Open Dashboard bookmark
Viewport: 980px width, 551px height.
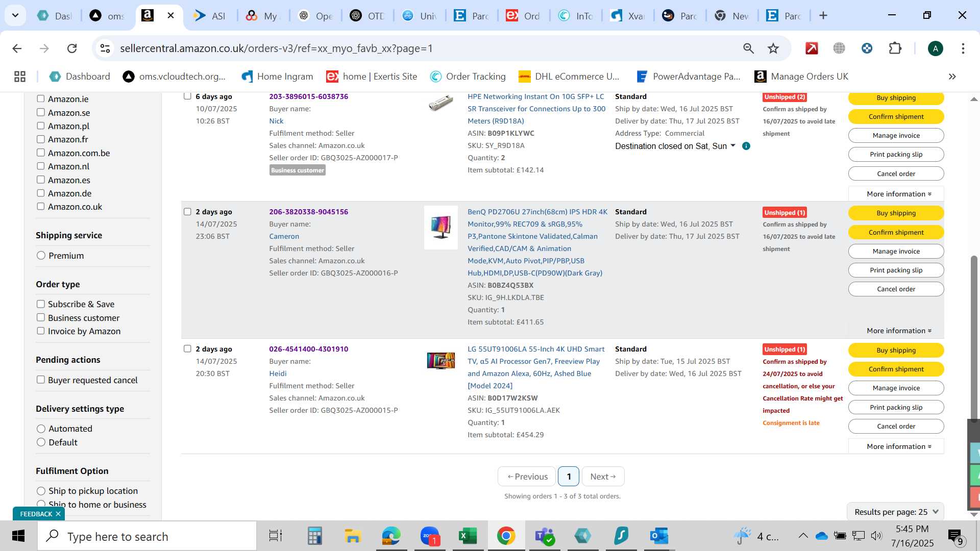[80, 77]
